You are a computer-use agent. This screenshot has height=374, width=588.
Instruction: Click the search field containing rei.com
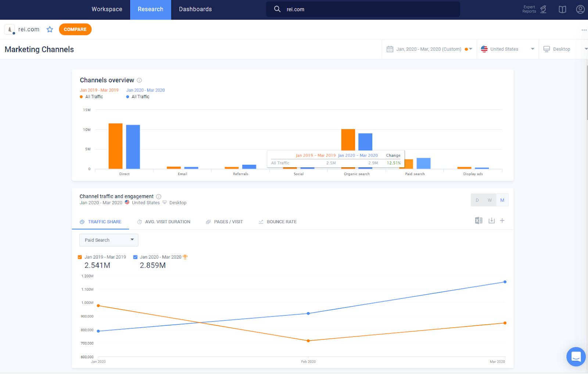[x=363, y=9]
